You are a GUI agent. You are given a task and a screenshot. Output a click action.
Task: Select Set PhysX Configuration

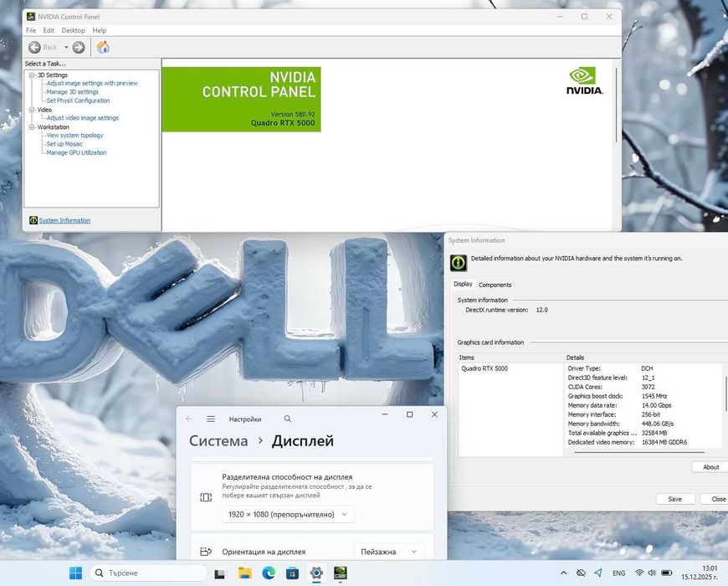(78, 100)
